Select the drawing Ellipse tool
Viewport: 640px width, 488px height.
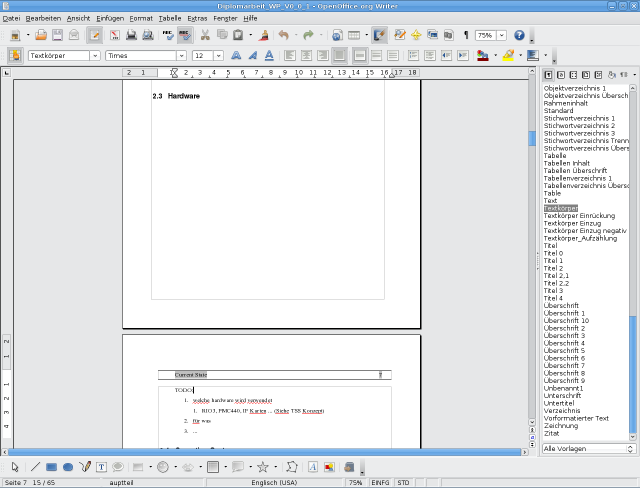(x=68, y=467)
